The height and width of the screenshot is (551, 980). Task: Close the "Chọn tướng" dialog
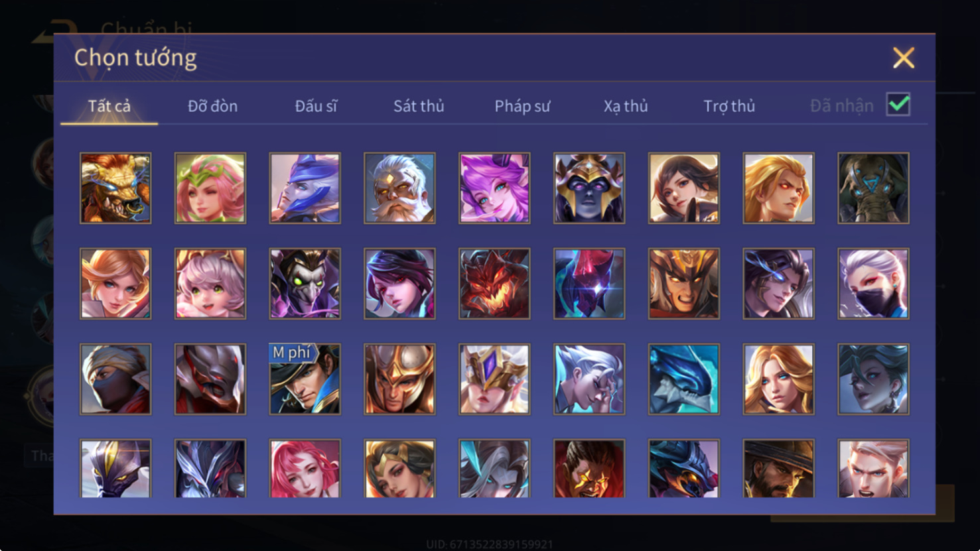click(903, 58)
